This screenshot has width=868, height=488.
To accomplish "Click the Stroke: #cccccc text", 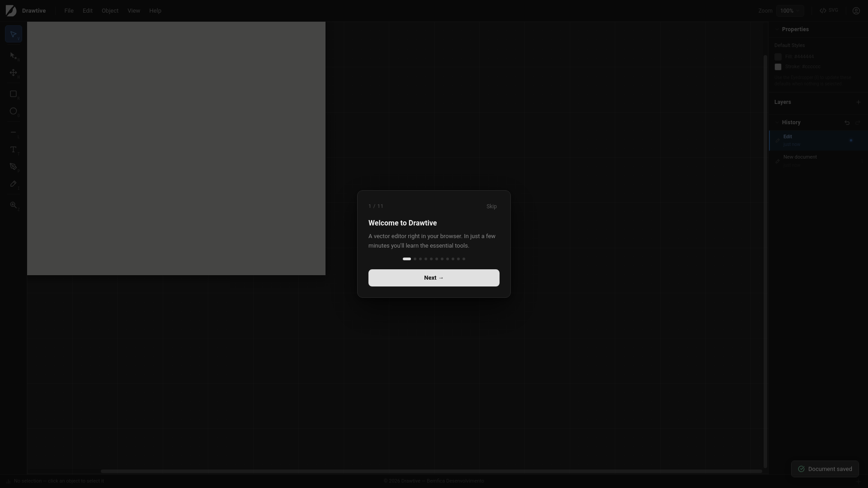I will (x=802, y=67).
